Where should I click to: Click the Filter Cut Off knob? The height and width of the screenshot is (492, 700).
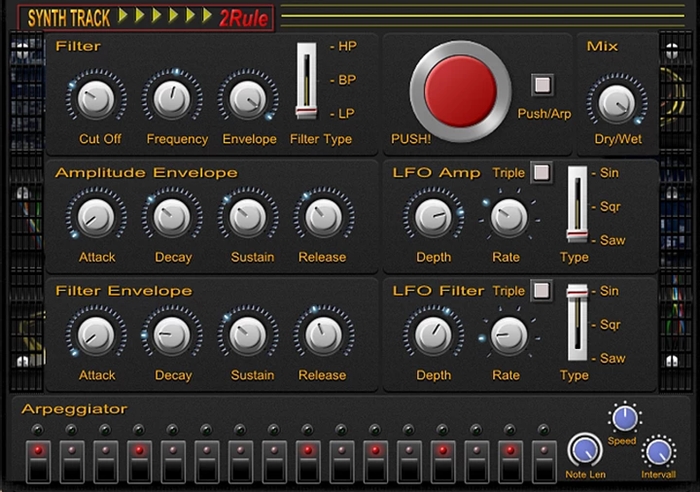[x=96, y=99]
